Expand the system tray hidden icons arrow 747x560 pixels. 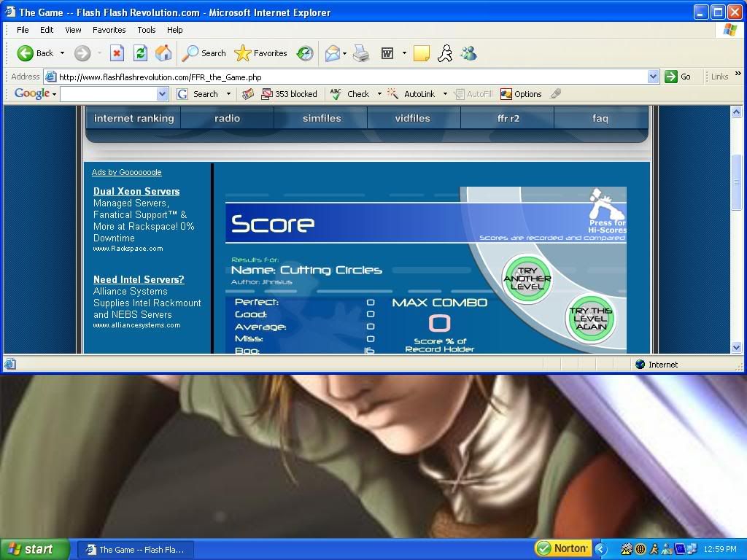pos(601,549)
